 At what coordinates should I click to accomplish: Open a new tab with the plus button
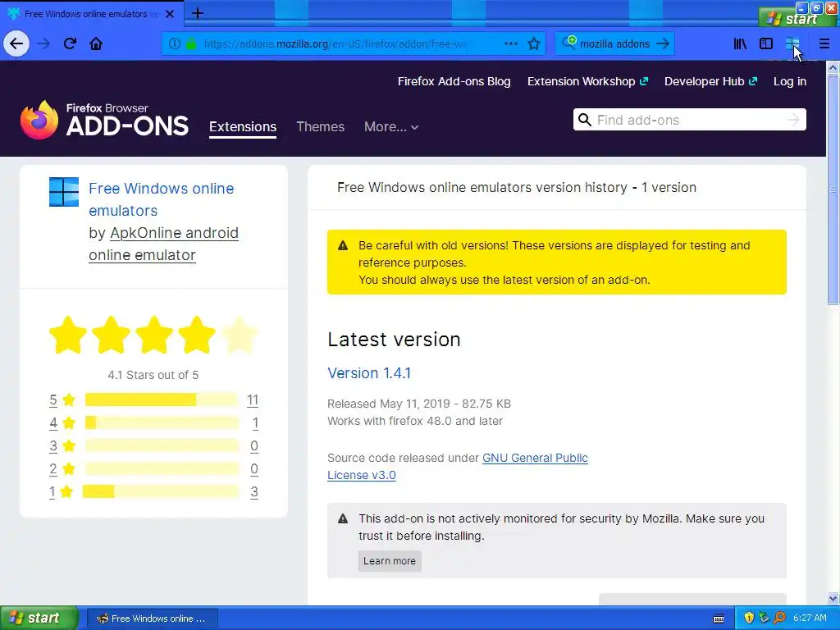197,13
